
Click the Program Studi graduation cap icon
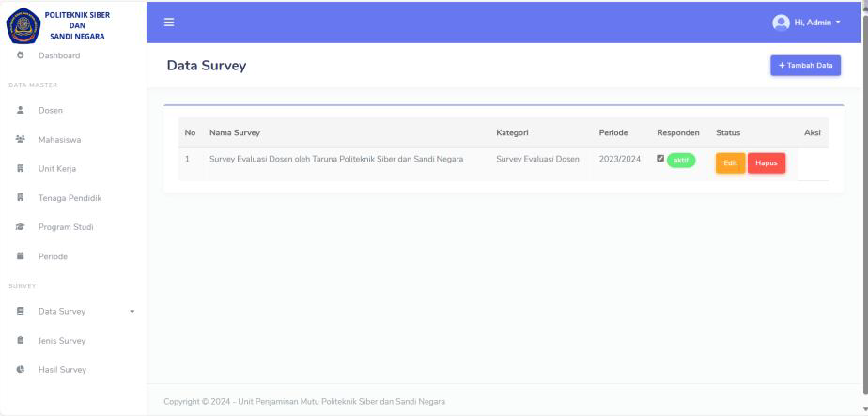coord(20,227)
